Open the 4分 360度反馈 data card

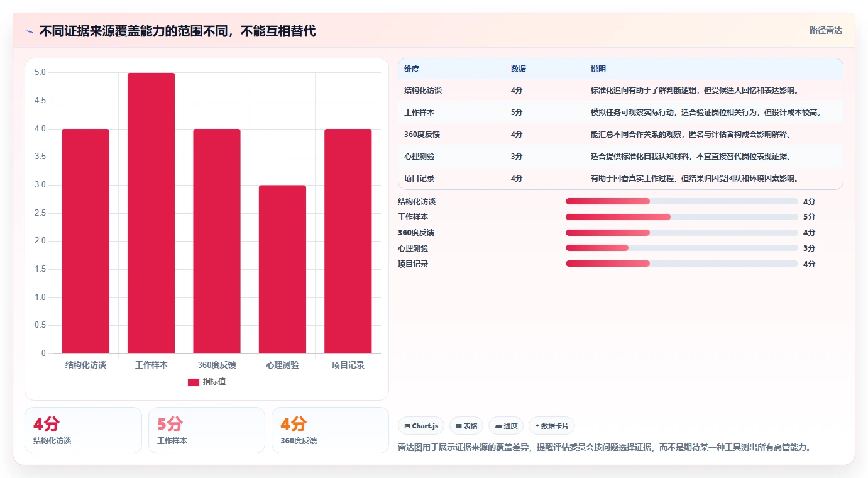pos(330,430)
